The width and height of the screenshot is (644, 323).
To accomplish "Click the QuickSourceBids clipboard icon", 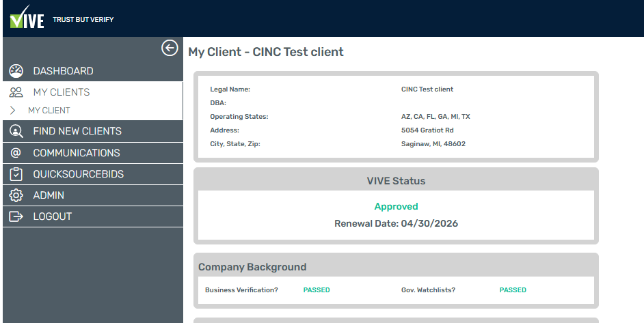I will point(16,174).
